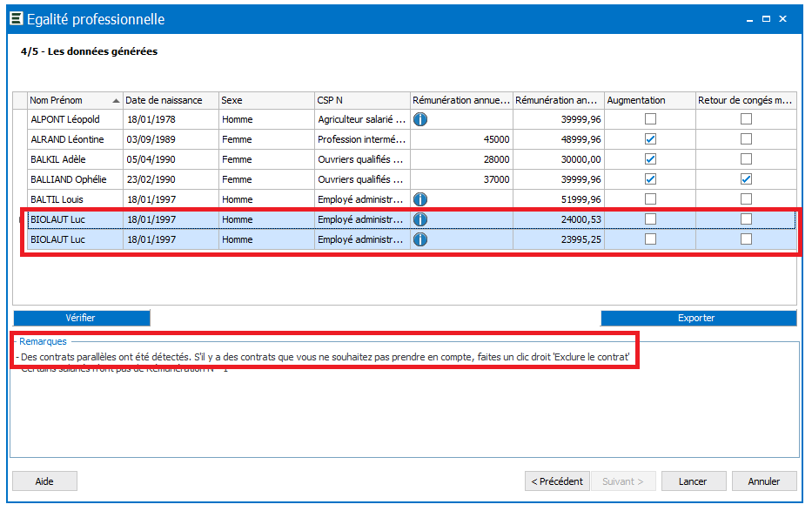The width and height of the screenshot is (812, 511).
Task: Cancel the wizard with Annuler
Action: coord(764,481)
